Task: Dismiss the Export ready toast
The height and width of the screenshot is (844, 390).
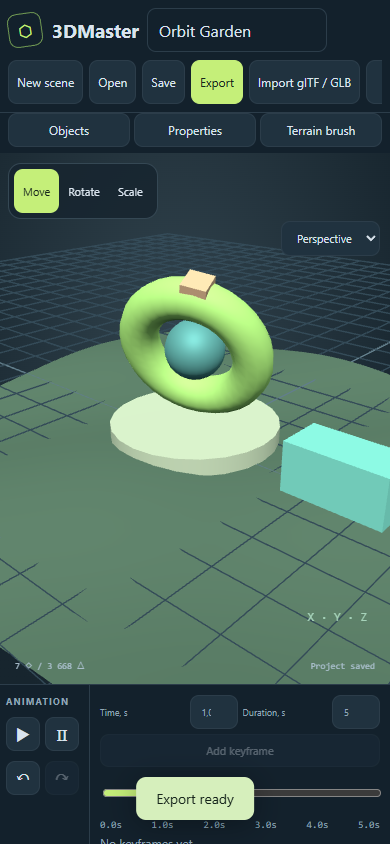Action: tap(195, 799)
